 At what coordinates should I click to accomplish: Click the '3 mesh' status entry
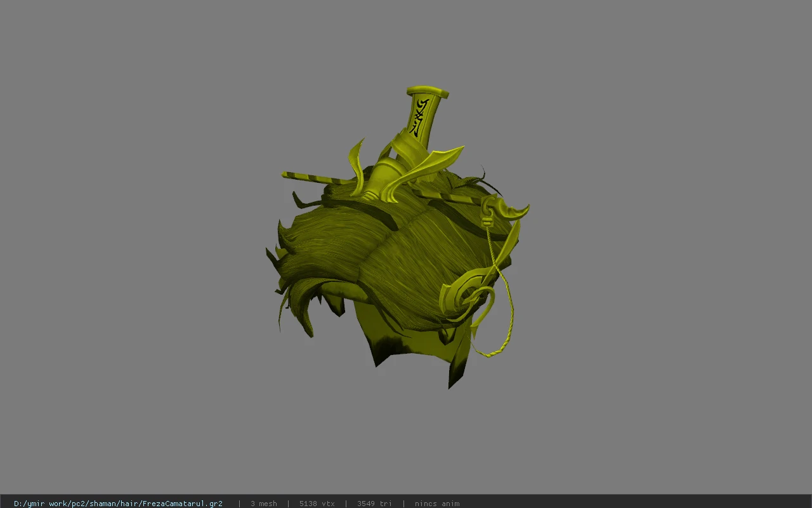[263, 504]
